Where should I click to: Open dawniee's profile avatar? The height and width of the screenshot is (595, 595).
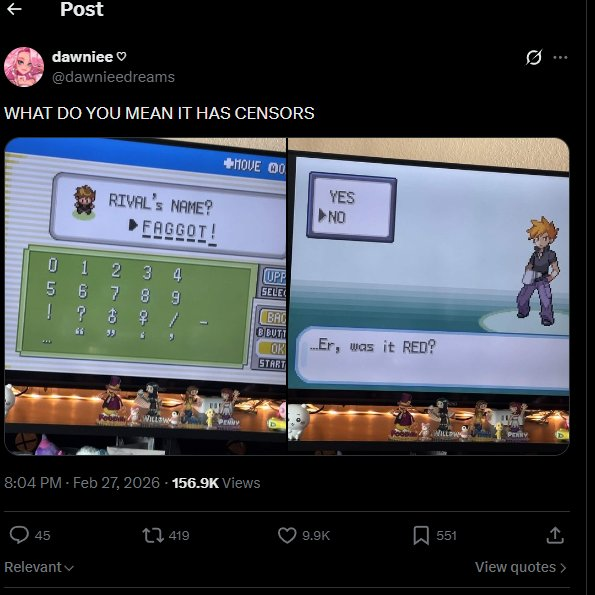(24, 67)
